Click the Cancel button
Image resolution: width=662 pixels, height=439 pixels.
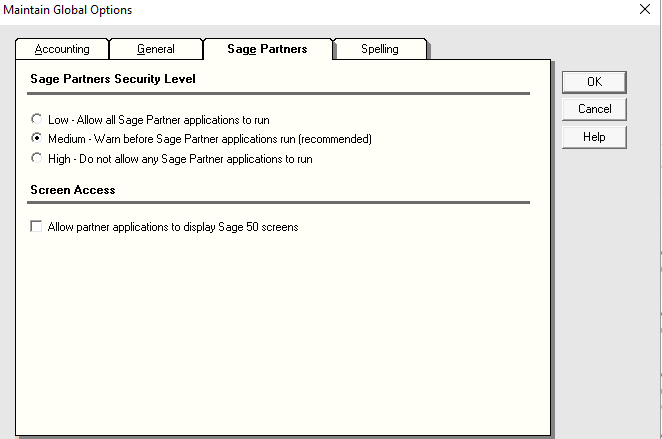click(x=594, y=109)
